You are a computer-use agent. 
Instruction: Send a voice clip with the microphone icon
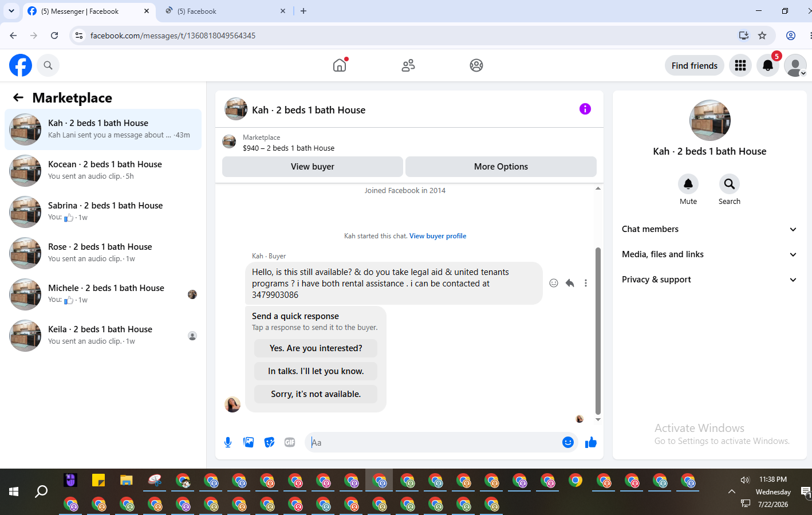click(x=228, y=442)
